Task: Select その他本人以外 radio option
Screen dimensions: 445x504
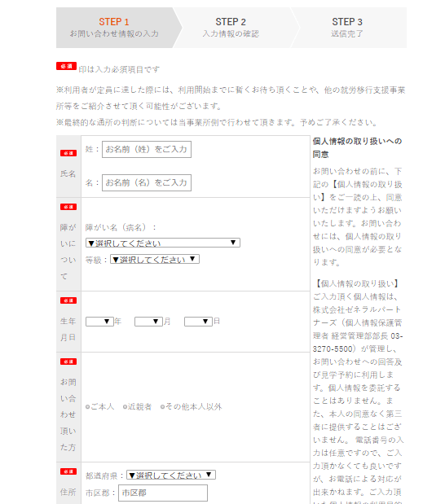Action: pyautogui.click(x=162, y=407)
